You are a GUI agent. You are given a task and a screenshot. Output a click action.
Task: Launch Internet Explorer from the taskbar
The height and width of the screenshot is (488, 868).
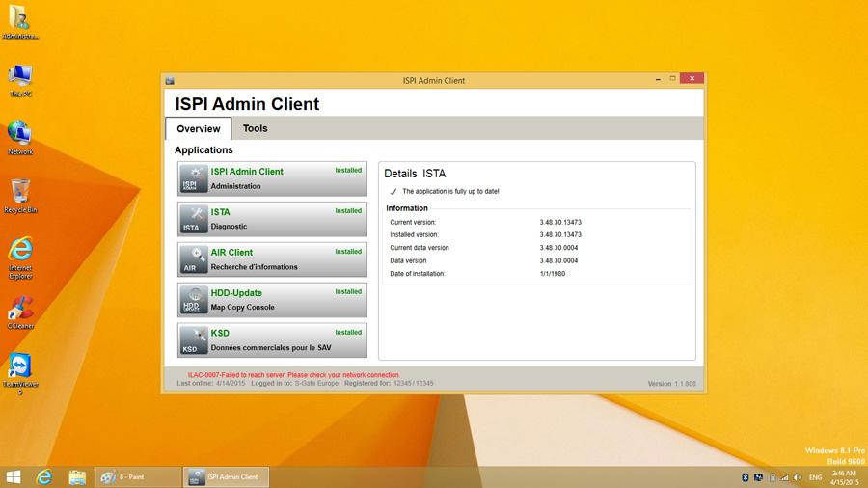(44, 477)
